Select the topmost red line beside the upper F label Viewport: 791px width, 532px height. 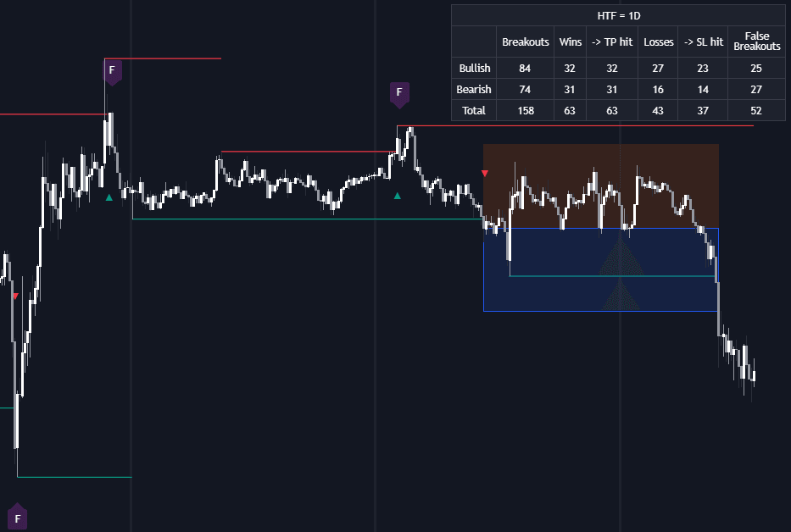tap(163, 58)
